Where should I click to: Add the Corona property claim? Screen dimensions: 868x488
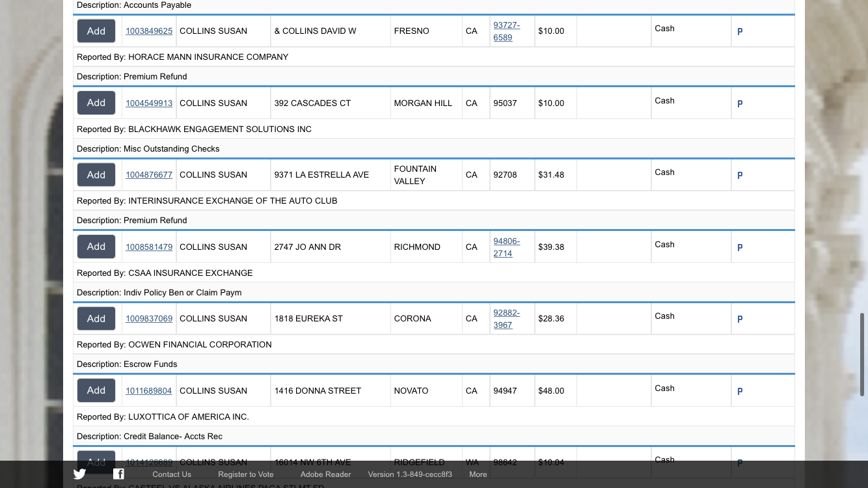click(x=96, y=319)
